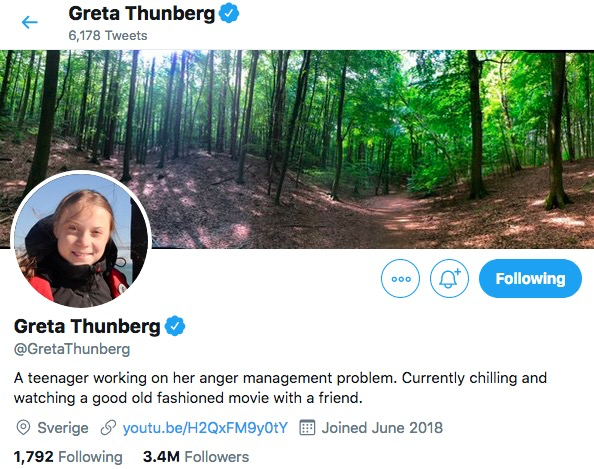The height and width of the screenshot is (469, 594).
Task: View the forest banner image
Action: (297, 149)
